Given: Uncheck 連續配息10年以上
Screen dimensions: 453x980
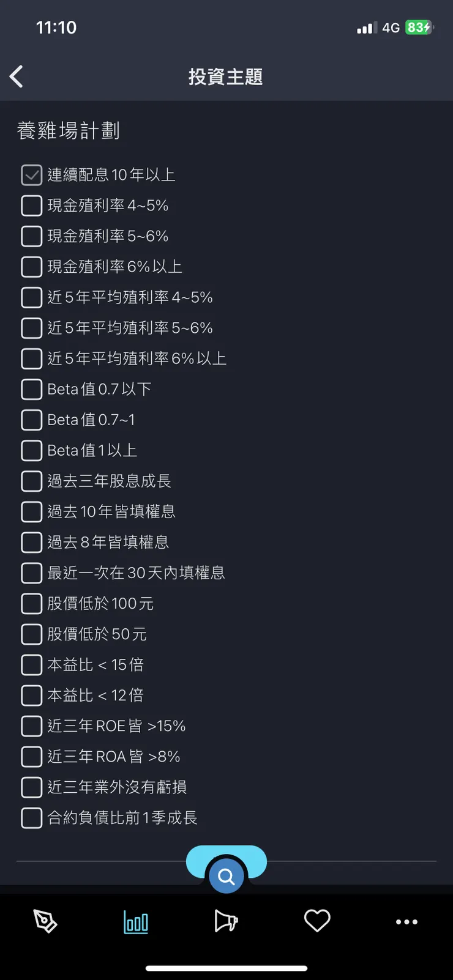Looking at the screenshot, I should coord(31,174).
